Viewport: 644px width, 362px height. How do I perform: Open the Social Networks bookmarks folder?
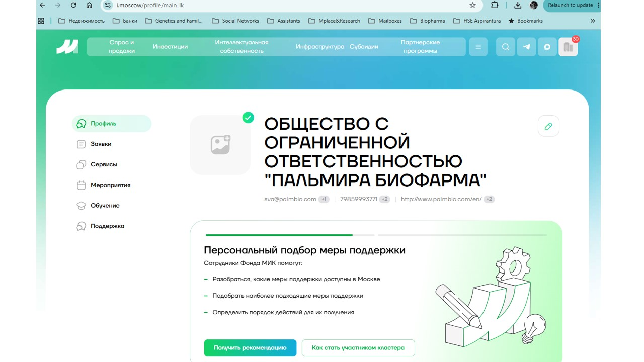pos(235,21)
